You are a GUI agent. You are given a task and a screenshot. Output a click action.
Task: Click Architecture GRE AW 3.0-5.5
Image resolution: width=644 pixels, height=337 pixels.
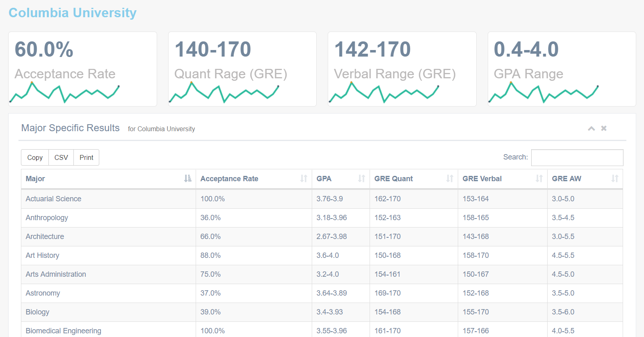point(563,237)
